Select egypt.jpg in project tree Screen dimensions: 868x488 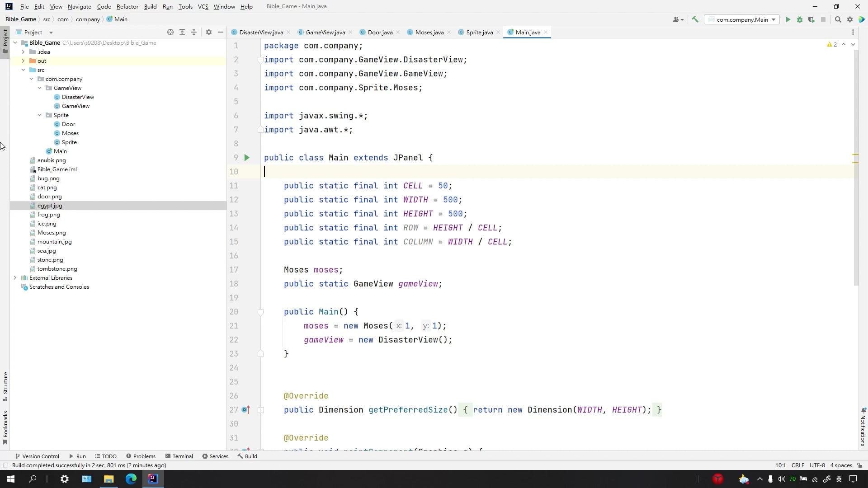(x=50, y=206)
